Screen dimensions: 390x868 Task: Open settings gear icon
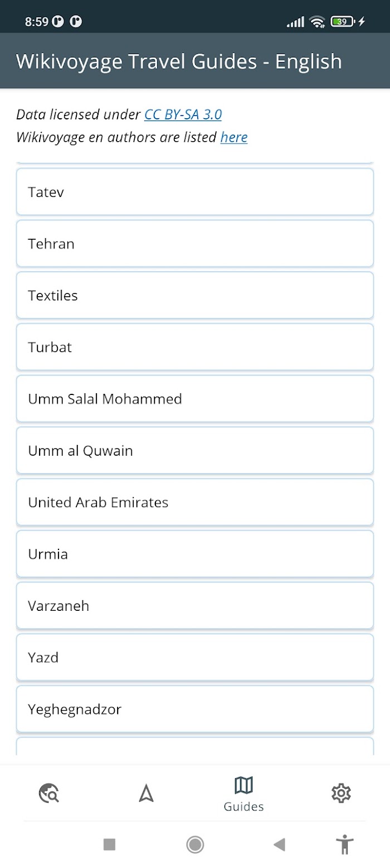coord(341,793)
